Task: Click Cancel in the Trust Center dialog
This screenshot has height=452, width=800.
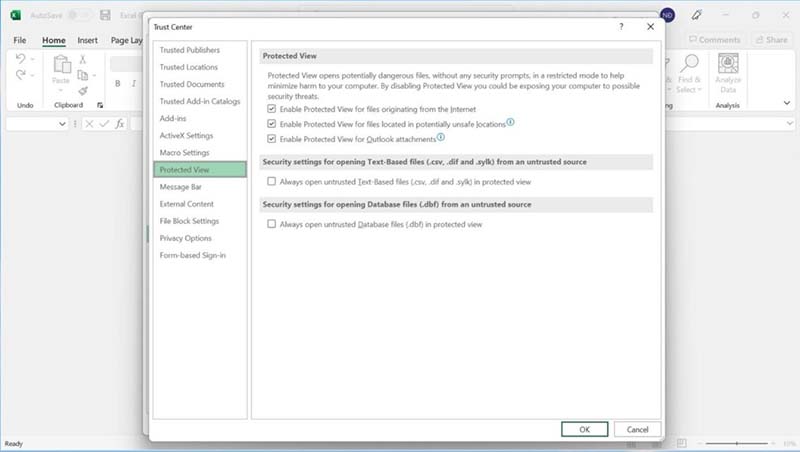Action: pos(637,429)
